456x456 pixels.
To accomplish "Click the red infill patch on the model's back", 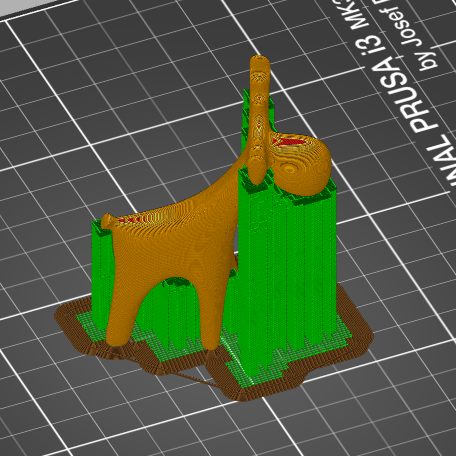I will point(133,220).
